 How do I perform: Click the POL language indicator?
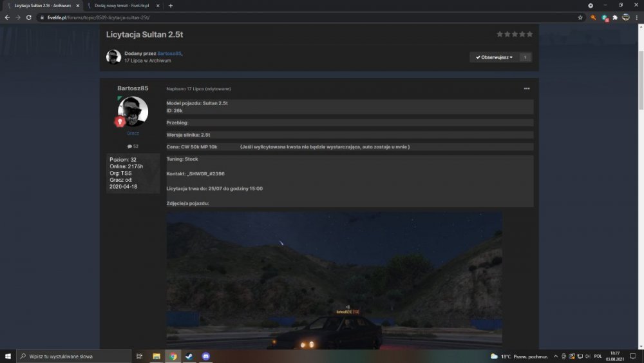pyautogui.click(x=598, y=356)
